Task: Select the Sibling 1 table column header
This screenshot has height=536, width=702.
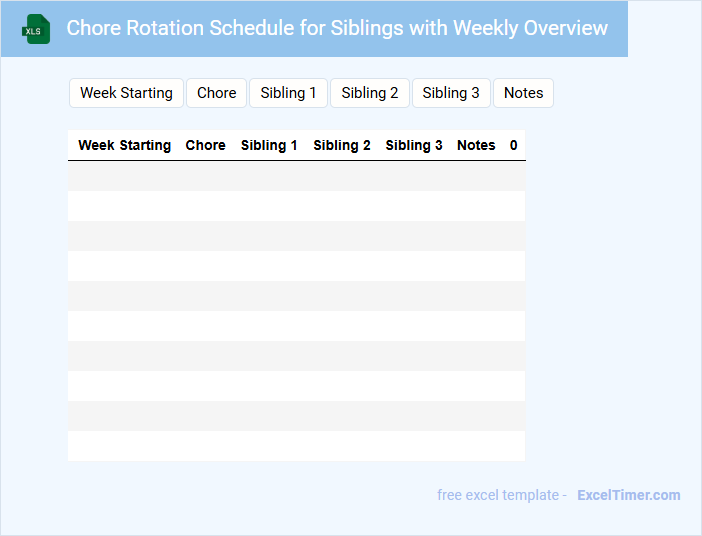Action: 269,145
